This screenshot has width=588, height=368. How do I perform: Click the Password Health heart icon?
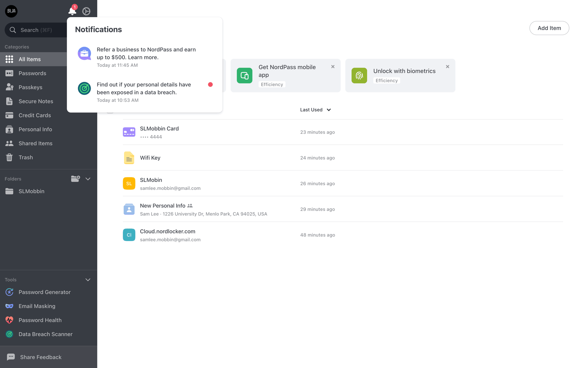click(9, 320)
